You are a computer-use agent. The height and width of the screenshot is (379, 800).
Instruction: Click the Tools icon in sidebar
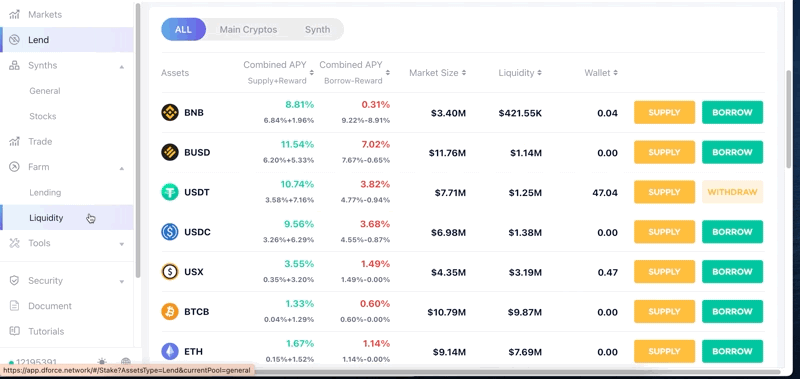tap(15, 243)
